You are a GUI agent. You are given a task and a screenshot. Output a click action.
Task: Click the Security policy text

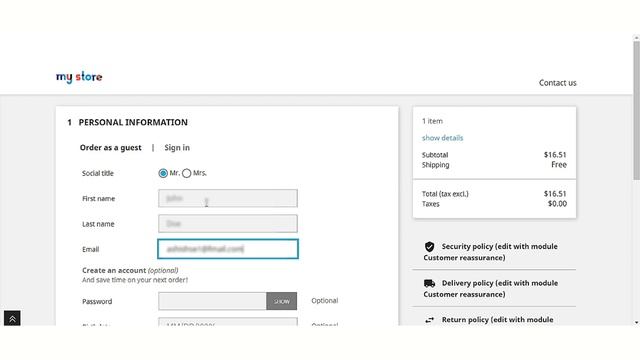(x=491, y=252)
